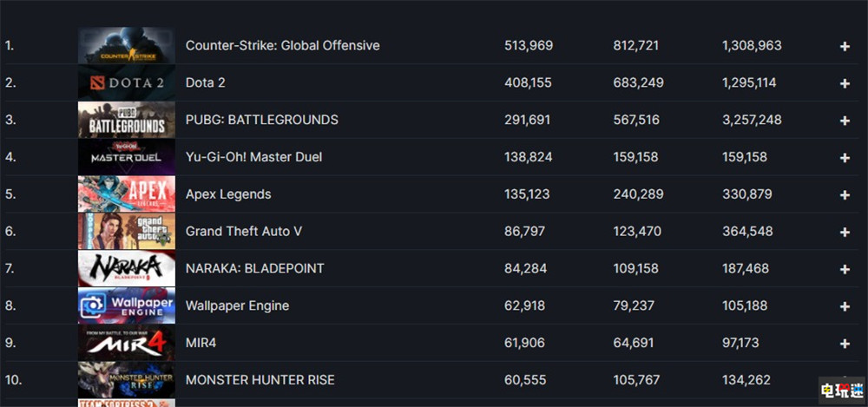Screen dimensions: 868x407
Task: Open the Grand Theft Auto V thumbnail
Action: [x=126, y=232]
